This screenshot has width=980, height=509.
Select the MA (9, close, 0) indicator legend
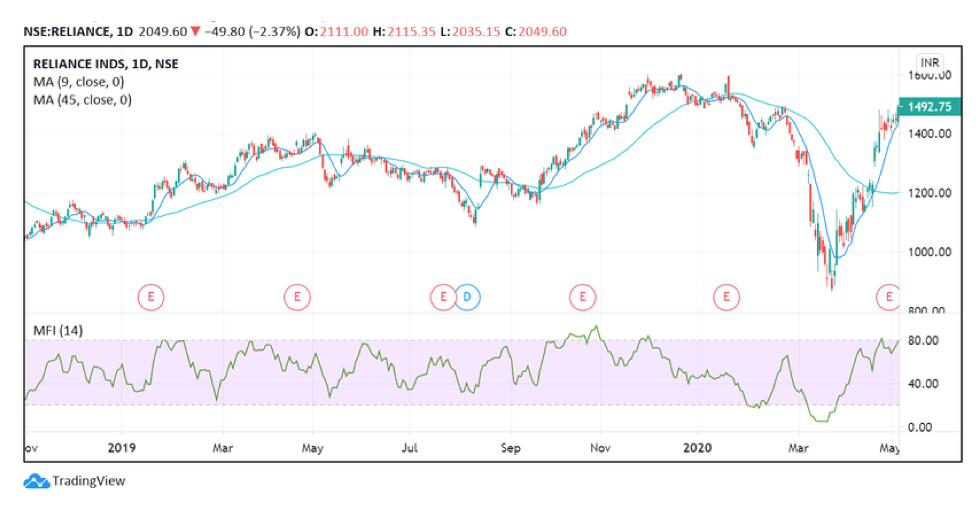(79, 82)
